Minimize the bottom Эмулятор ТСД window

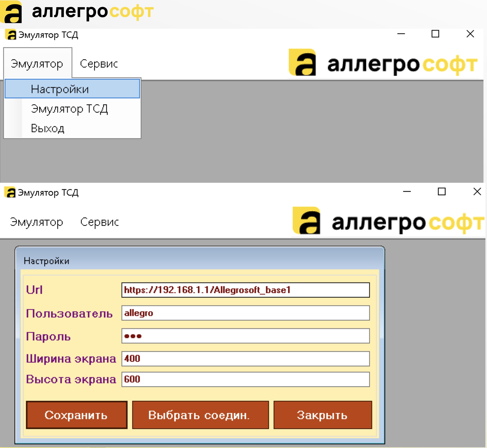pyautogui.click(x=407, y=192)
